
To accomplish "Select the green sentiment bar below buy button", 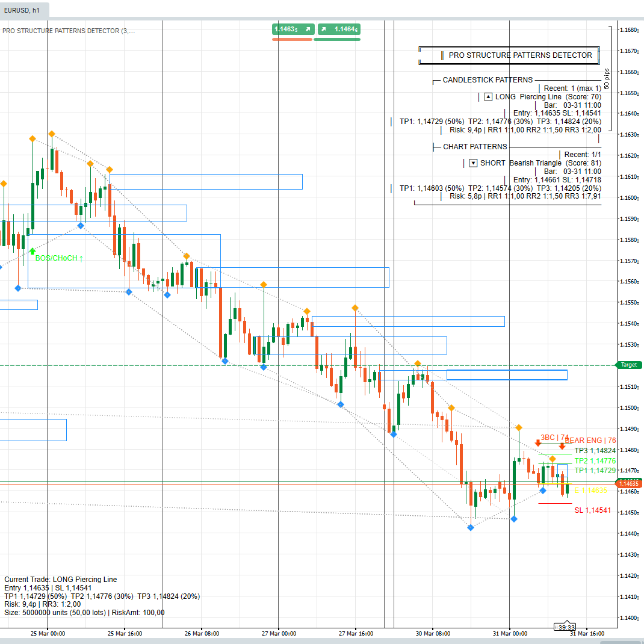I will [x=337, y=40].
